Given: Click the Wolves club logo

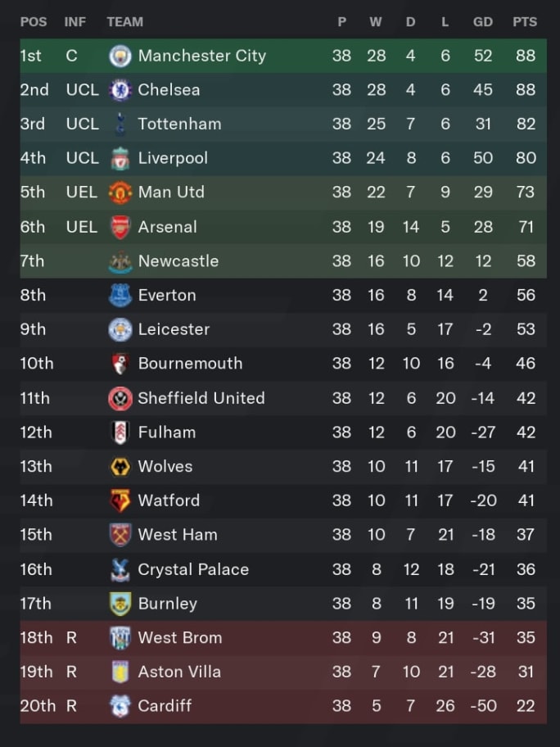Looking at the screenshot, I should click(x=120, y=466).
